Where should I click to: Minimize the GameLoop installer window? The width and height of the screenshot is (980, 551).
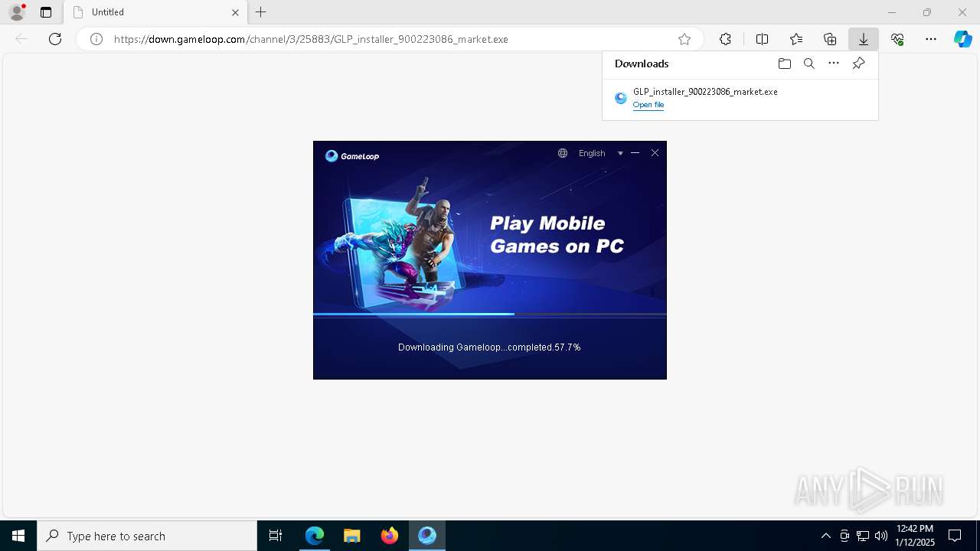[635, 153]
